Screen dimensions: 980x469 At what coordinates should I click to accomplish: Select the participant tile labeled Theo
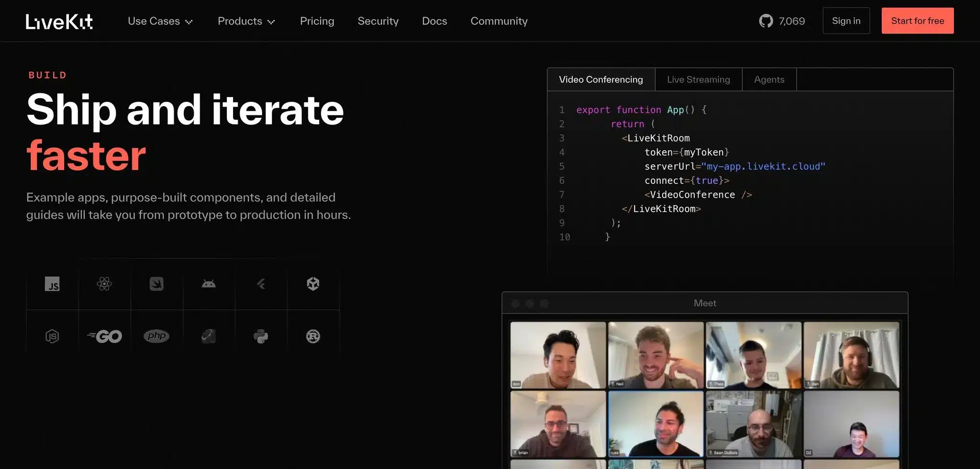(754, 355)
